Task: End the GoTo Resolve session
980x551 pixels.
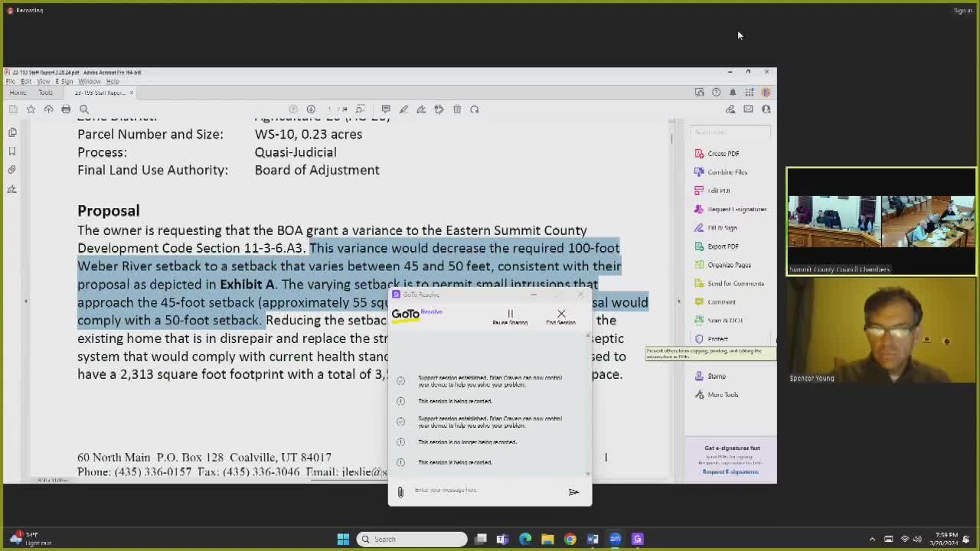Action: click(561, 316)
